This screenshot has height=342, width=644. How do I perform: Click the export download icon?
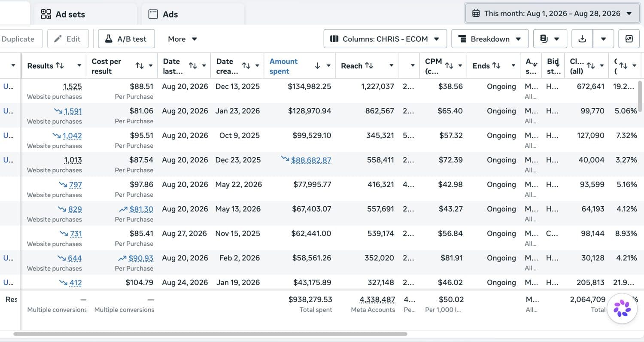pos(582,39)
